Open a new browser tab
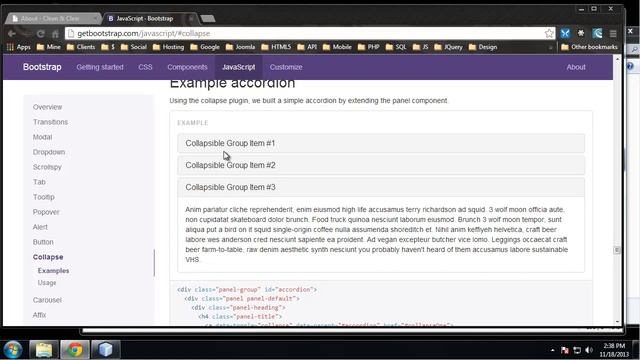Image resolution: width=640 pixels, height=360 pixels. click(208, 18)
